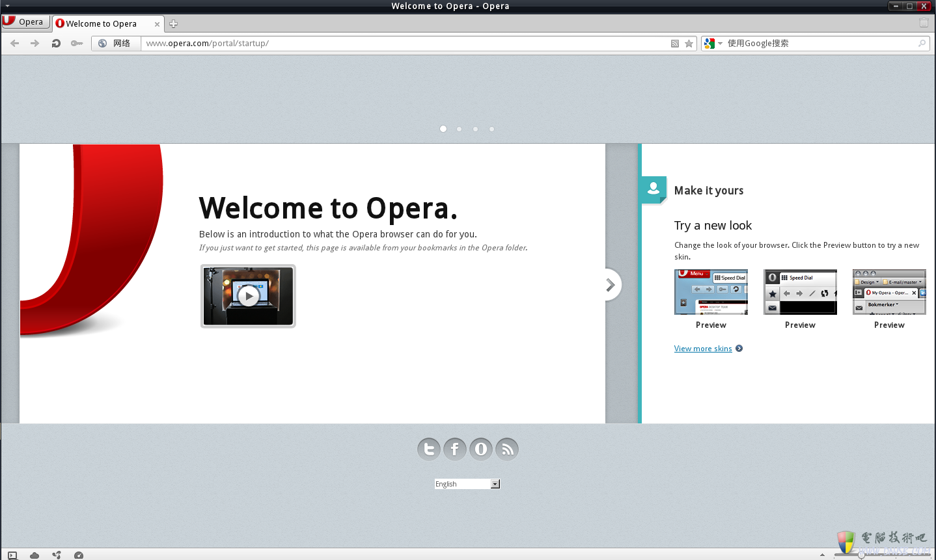This screenshot has width=936, height=560.
Task: Focus the 使用Google搜索 search field
Action: coord(820,43)
